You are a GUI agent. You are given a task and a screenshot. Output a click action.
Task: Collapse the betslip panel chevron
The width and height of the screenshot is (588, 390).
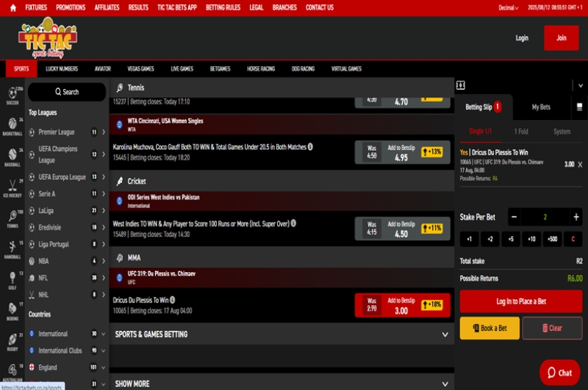coord(581,86)
